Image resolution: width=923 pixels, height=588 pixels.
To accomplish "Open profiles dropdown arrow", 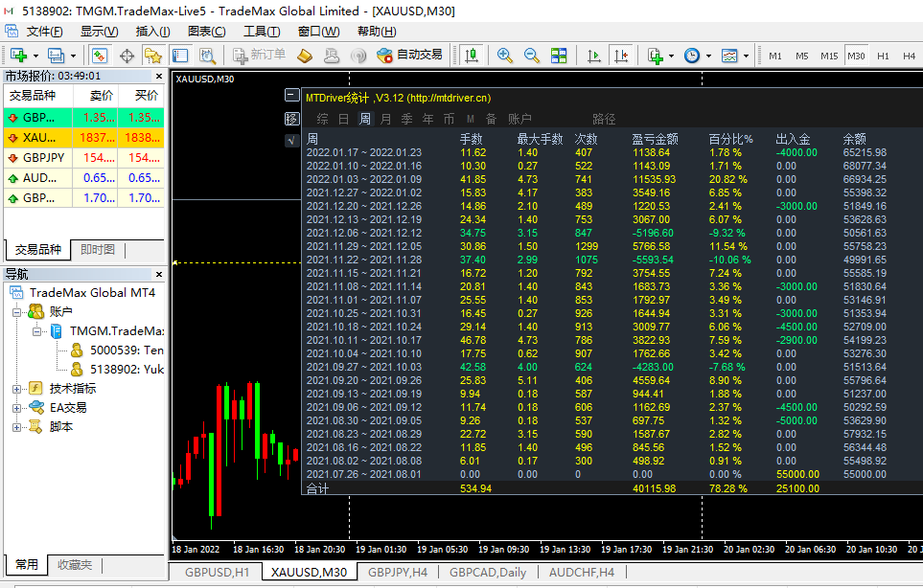I will [x=74, y=56].
